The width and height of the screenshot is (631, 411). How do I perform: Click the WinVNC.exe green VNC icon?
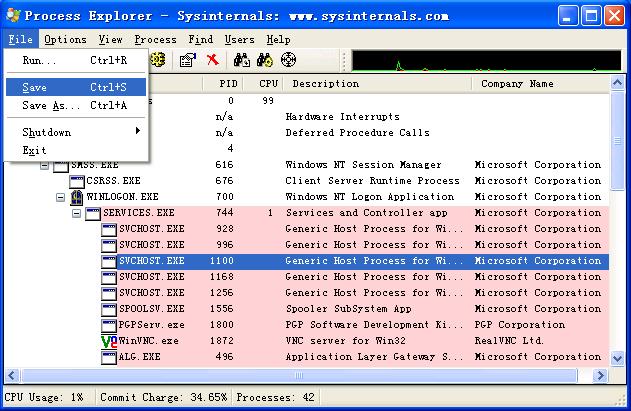pos(109,341)
